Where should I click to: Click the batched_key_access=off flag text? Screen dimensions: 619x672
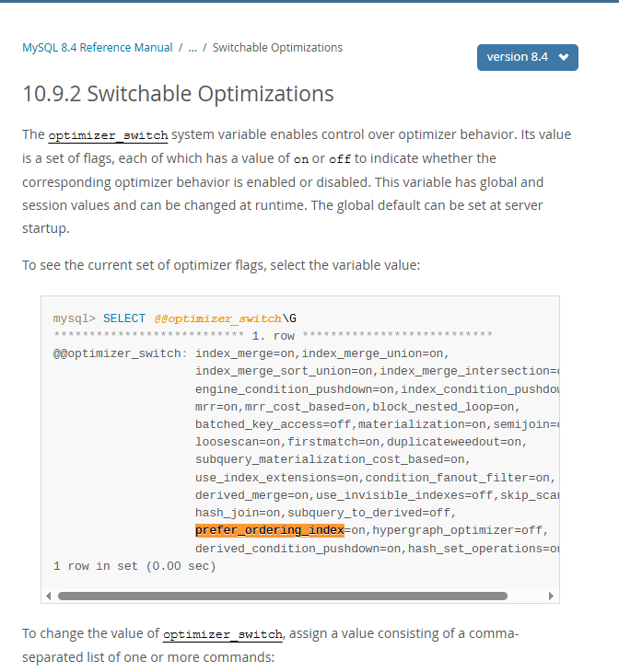click(x=274, y=424)
